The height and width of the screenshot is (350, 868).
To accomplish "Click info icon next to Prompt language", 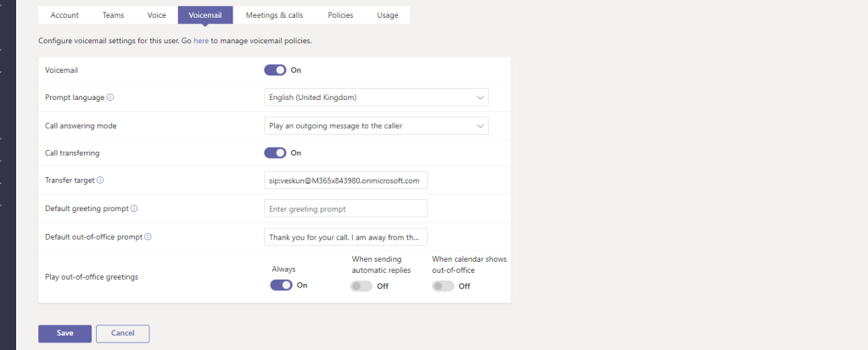I will click(110, 97).
